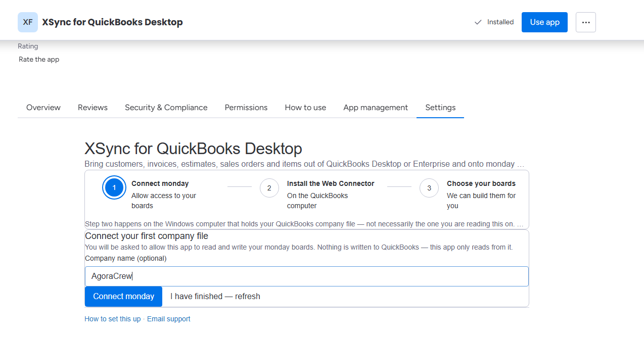Click I have finished — refresh
This screenshot has width=644, height=337.
point(215,297)
